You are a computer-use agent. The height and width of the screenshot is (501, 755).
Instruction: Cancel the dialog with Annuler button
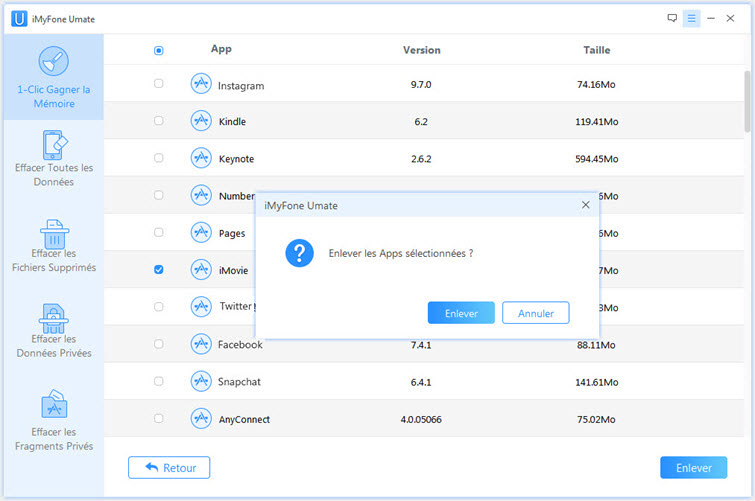click(535, 313)
